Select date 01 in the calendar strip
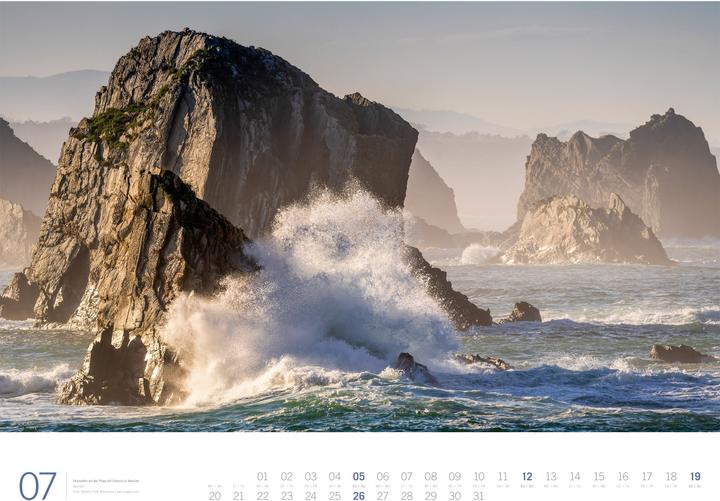The height and width of the screenshot is (501, 720). tap(262, 477)
